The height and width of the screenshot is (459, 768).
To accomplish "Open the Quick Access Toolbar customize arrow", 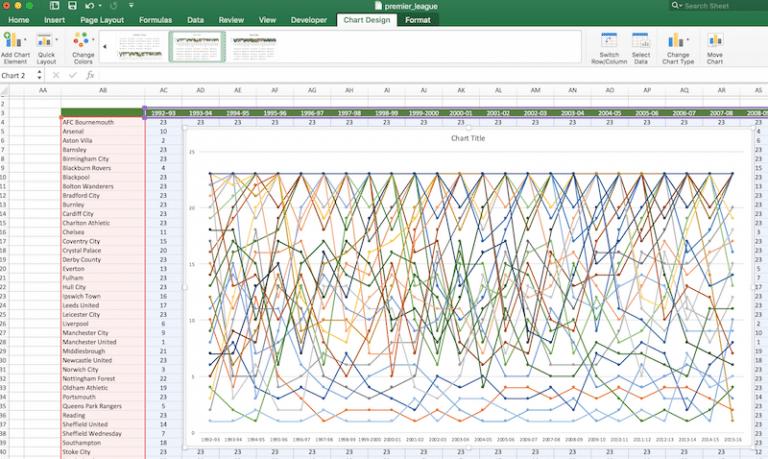I will pyautogui.click(x=131, y=5).
